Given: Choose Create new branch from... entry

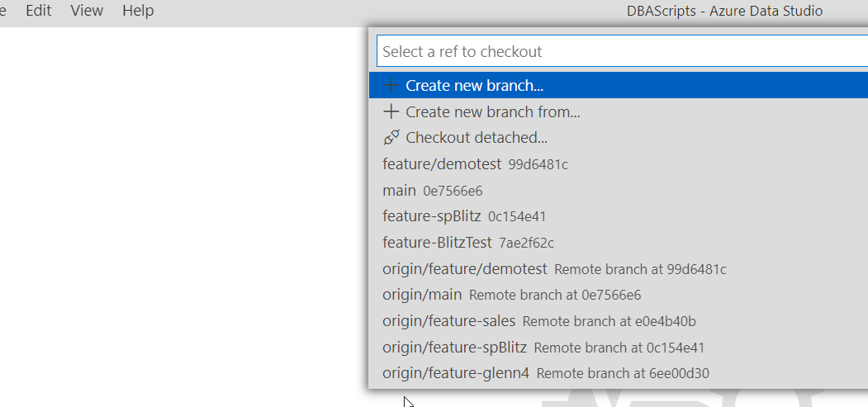Looking at the screenshot, I should pos(492,111).
